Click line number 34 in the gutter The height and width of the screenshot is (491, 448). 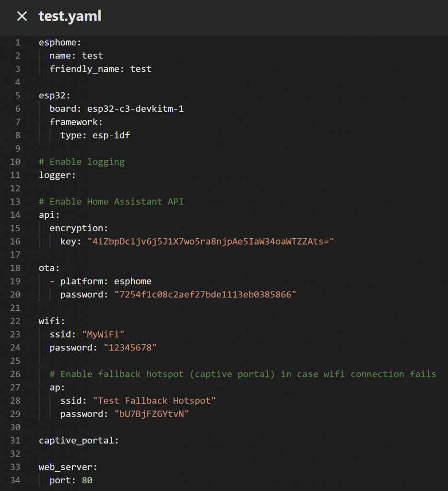pyautogui.click(x=15, y=480)
